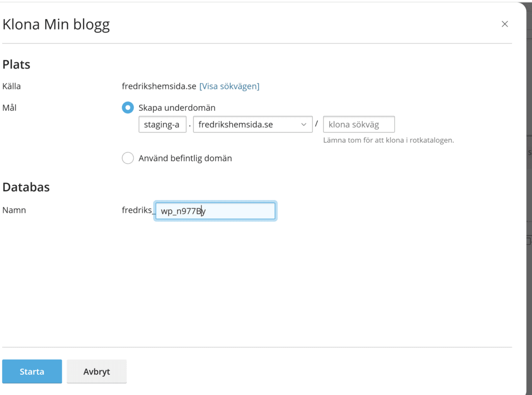Click the source domain text beside Källa
Screen dimensions: 532x395
[159, 86]
